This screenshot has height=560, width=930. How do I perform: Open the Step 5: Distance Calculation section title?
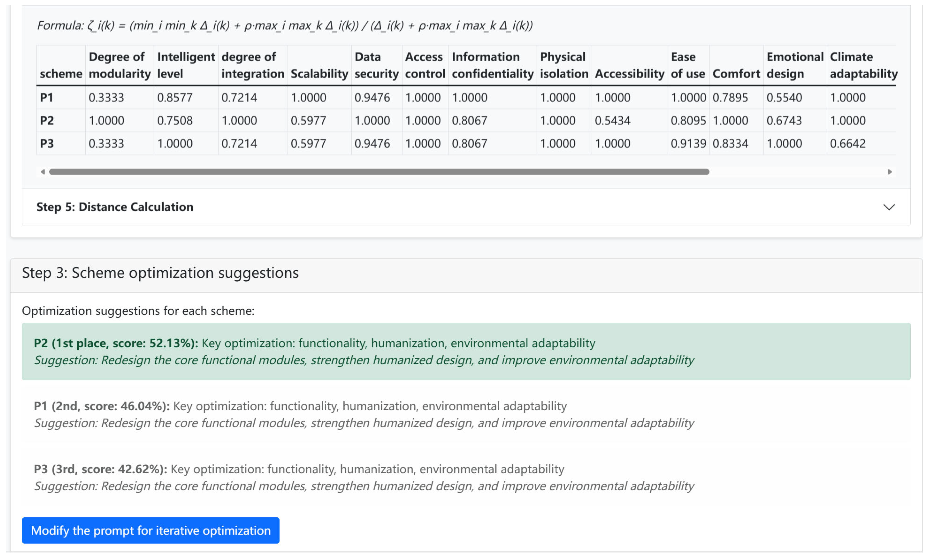(115, 207)
